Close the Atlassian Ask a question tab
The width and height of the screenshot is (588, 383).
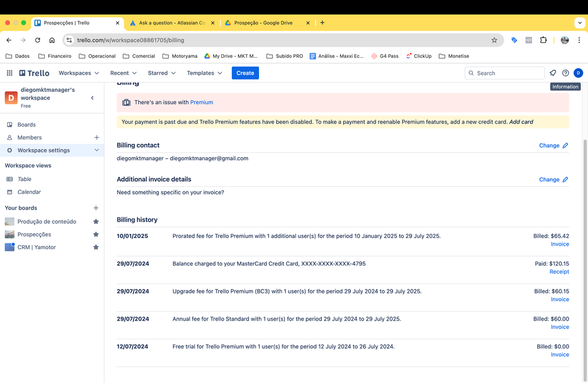point(212,23)
